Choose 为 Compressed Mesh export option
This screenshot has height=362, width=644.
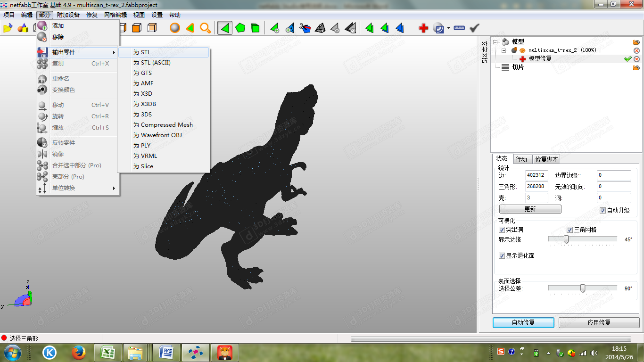(164, 125)
